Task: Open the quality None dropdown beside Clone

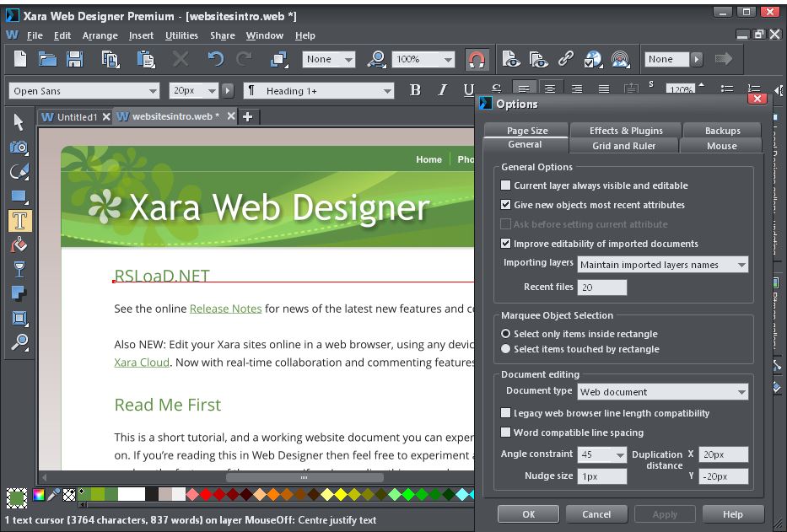Action: pyautogui.click(x=329, y=59)
